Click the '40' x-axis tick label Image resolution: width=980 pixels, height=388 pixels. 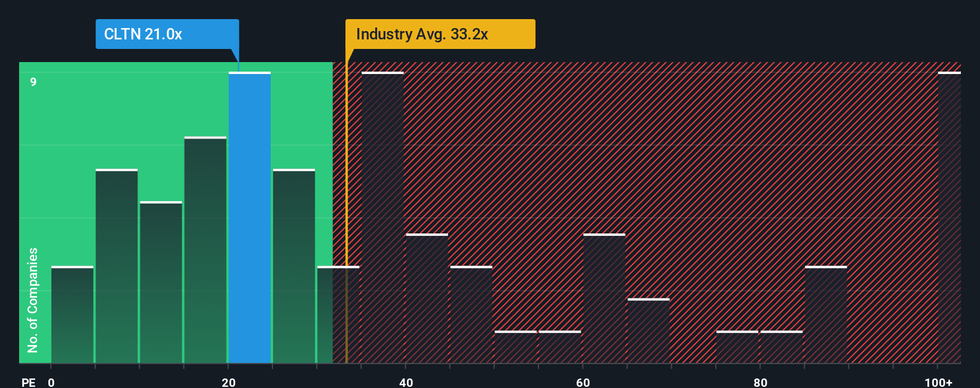point(406,383)
